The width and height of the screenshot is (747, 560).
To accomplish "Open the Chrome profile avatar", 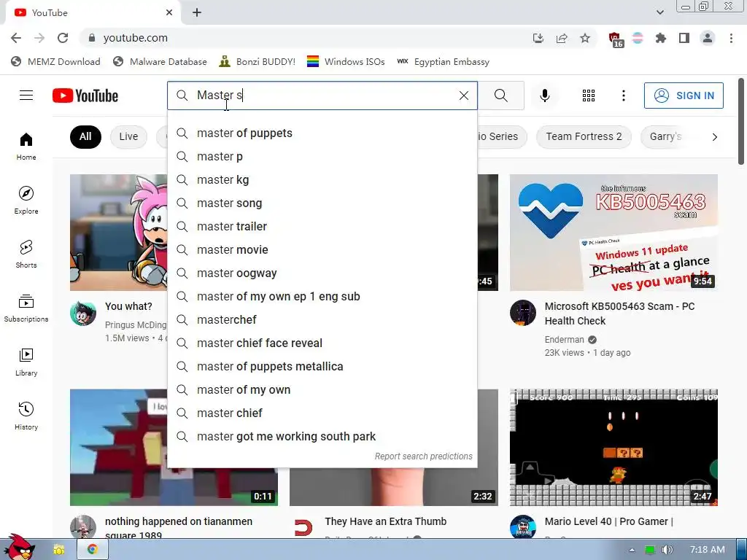I will pyautogui.click(x=708, y=38).
